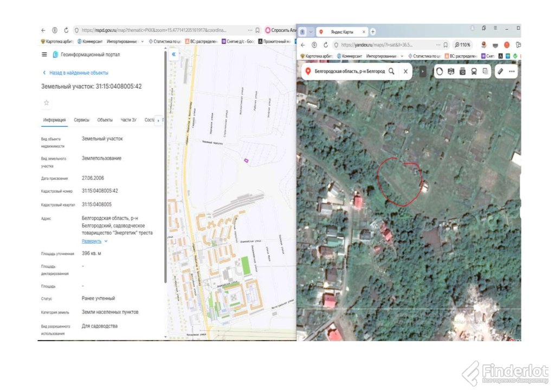Screen dimensions: 555x392
Task: Go back via Назад в найденные объекты
Action: (75, 73)
